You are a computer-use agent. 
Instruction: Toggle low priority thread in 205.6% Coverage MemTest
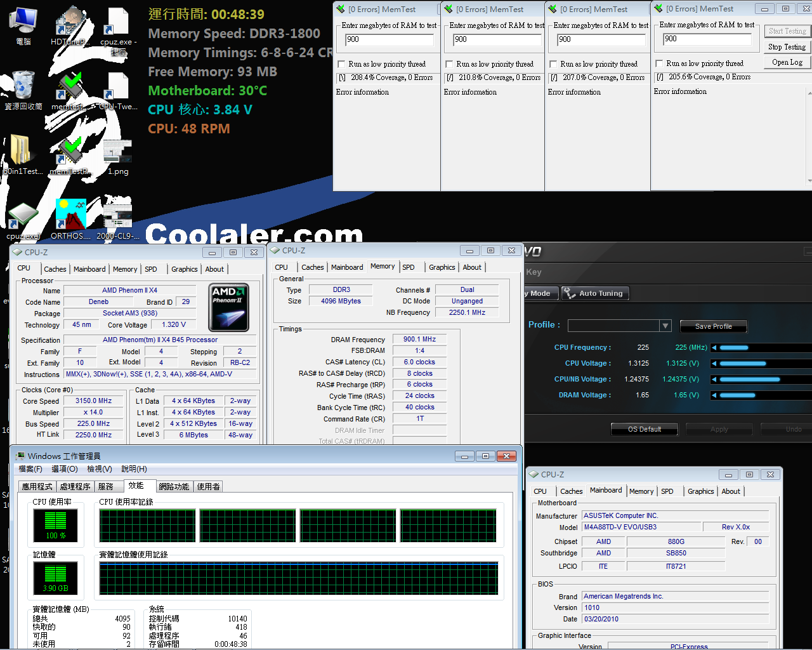tap(660, 63)
